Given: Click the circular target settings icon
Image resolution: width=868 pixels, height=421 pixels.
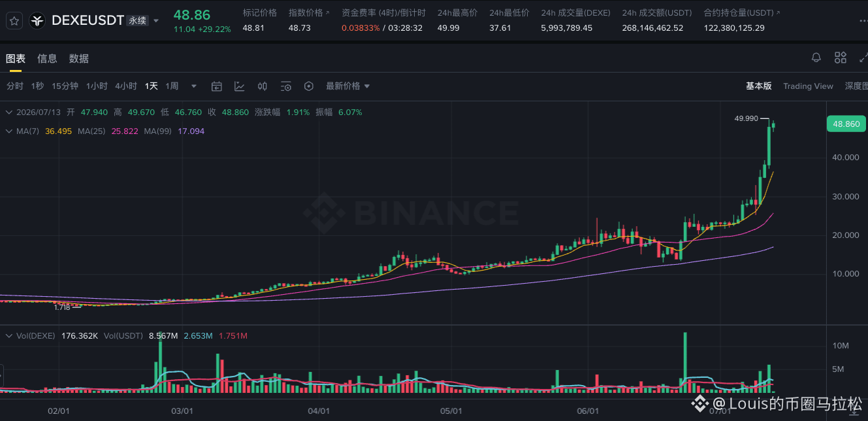Looking at the screenshot, I should coord(309,86).
